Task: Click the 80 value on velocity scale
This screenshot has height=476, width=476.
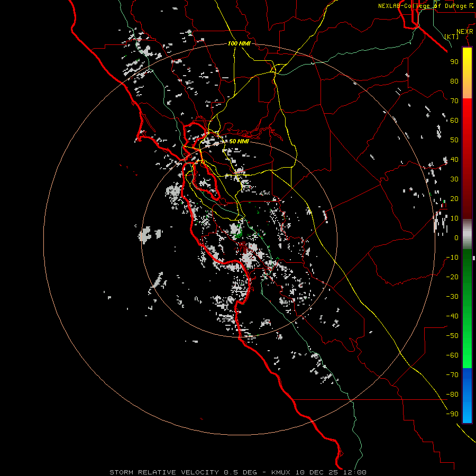Action: 454,81
